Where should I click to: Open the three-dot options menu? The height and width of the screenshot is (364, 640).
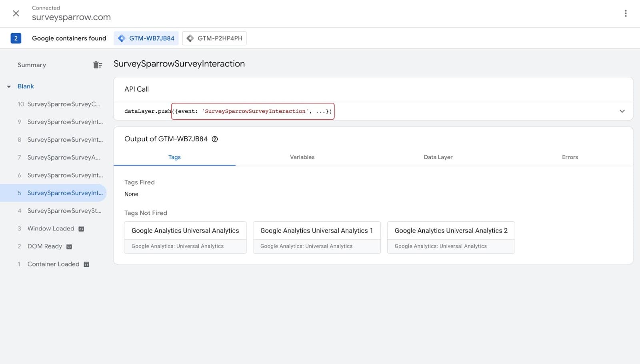[x=626, y=13]
